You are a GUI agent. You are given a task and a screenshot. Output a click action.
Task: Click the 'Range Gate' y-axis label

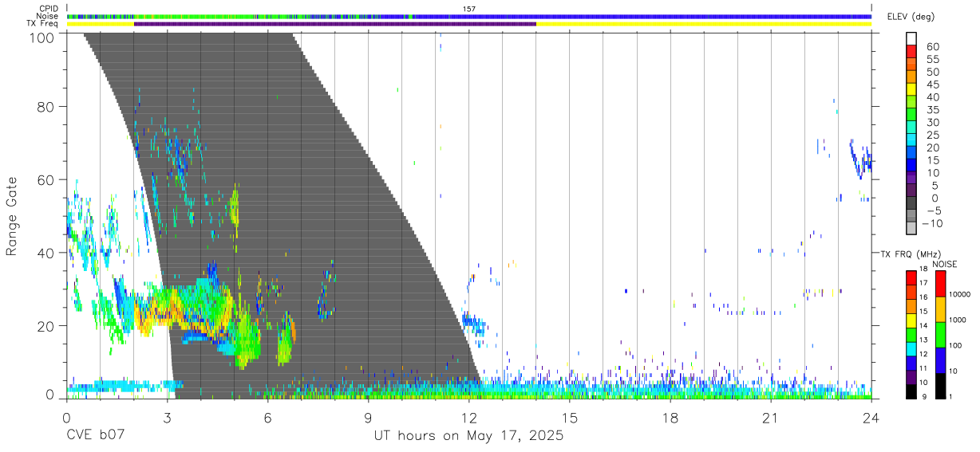tap(12, 215)
